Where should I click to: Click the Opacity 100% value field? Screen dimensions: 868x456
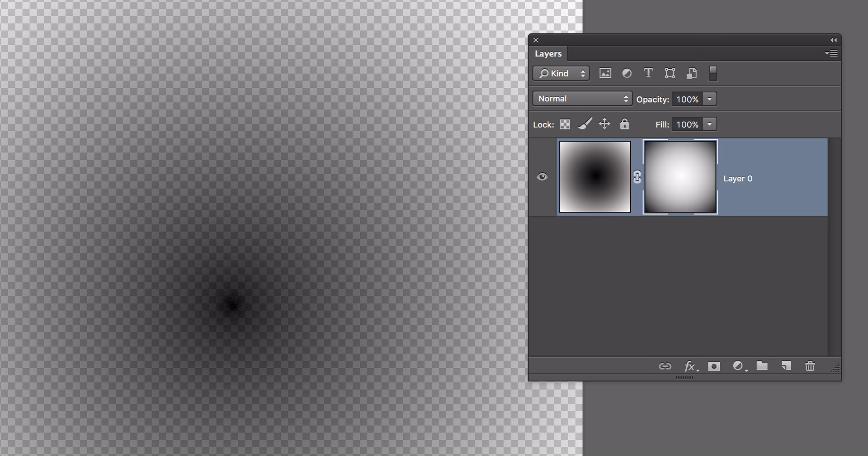coord(687,99)
